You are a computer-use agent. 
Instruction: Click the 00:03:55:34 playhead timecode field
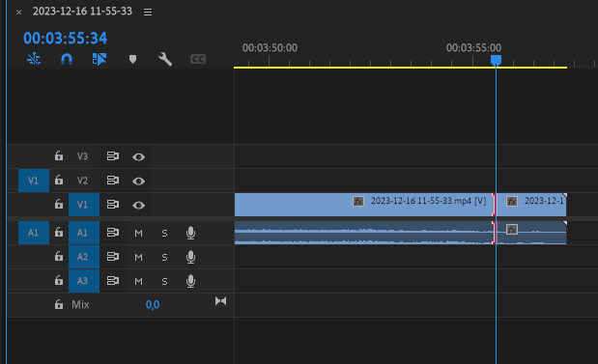tap(66, 38)
